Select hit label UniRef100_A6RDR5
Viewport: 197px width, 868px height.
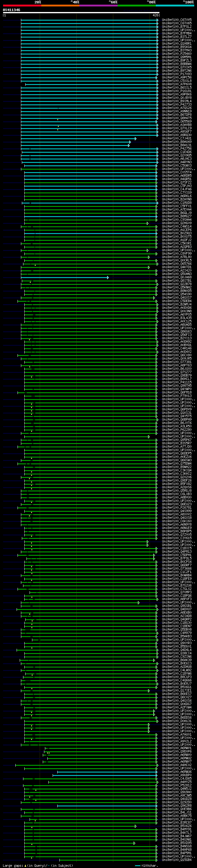pyautogui.click(x=177, y=176)
